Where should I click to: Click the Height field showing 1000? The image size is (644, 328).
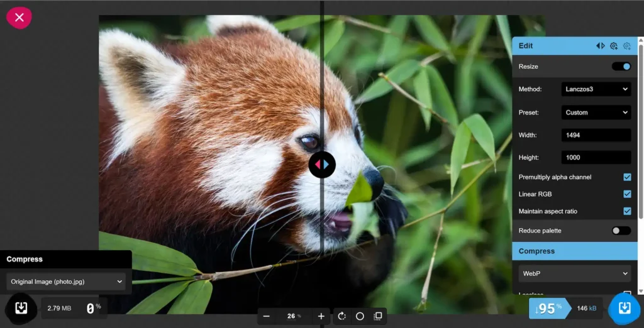tap(596, 157)
